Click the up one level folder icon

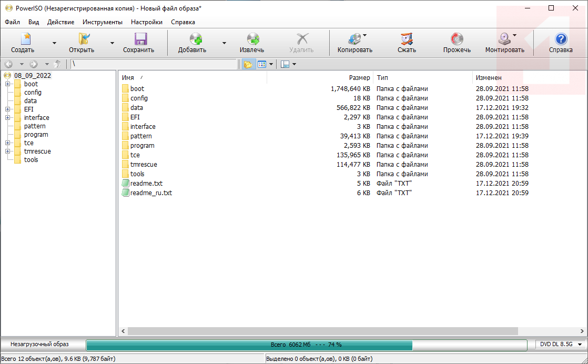point(57,64)
